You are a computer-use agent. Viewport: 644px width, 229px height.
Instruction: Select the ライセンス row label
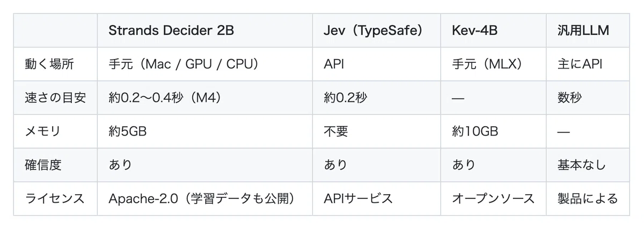tap(56, 198)
